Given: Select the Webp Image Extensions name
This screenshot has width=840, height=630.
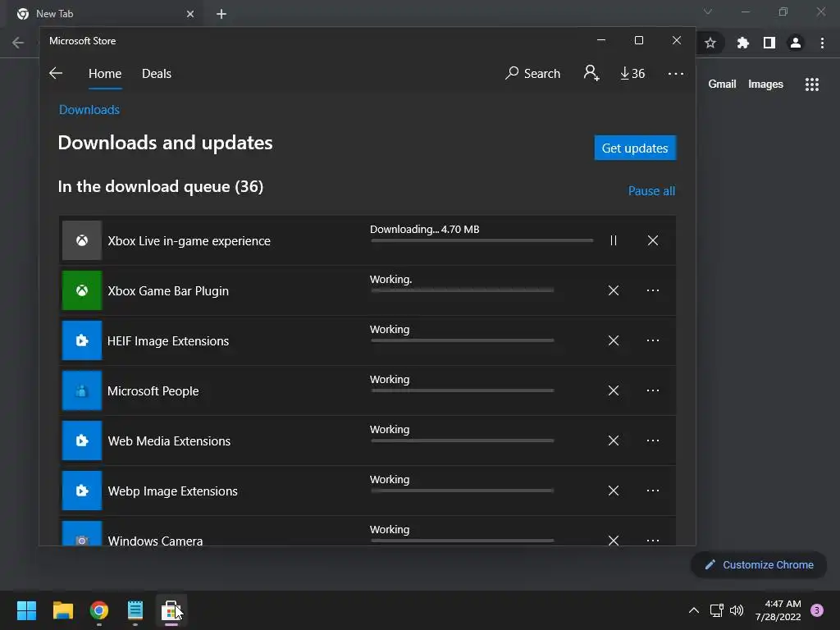Looking at the screenshot, I should pyautogui.click(x=172, y=491).
